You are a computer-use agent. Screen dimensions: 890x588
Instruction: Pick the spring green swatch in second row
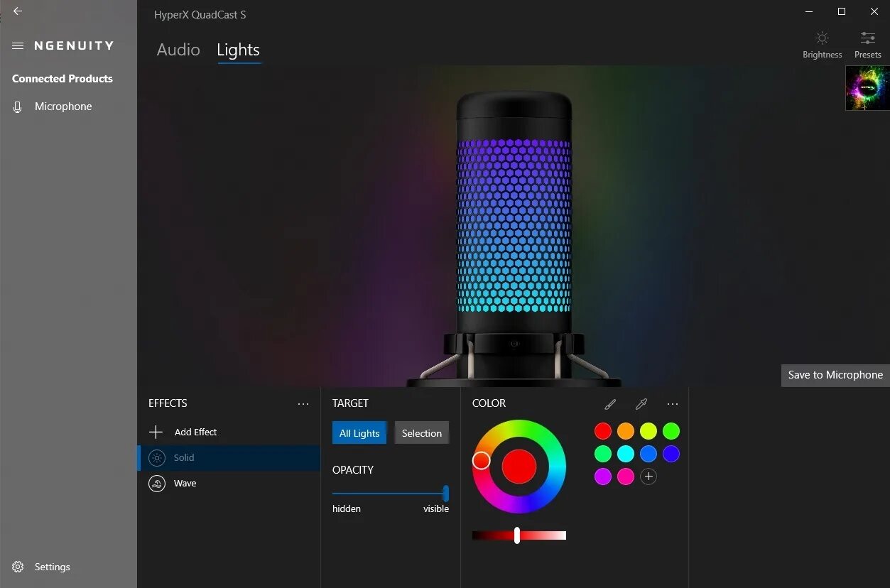(603, 454)
